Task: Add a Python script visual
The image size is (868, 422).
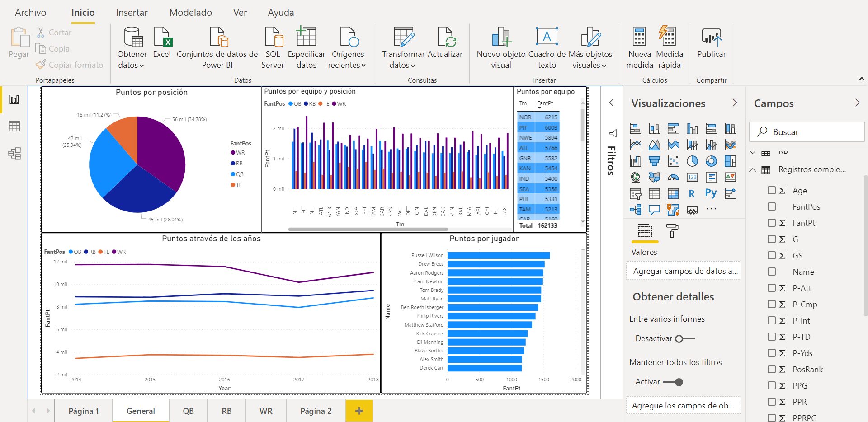Action: 711,193
